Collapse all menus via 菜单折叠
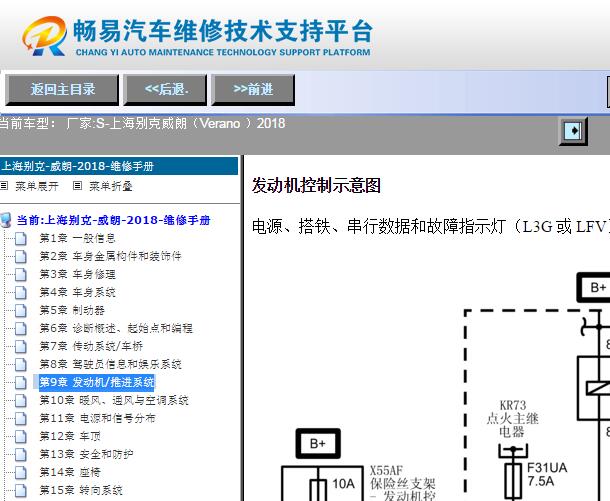Image resolution: width=610 pixels, height=501 pixels. (x=111, y=186)
